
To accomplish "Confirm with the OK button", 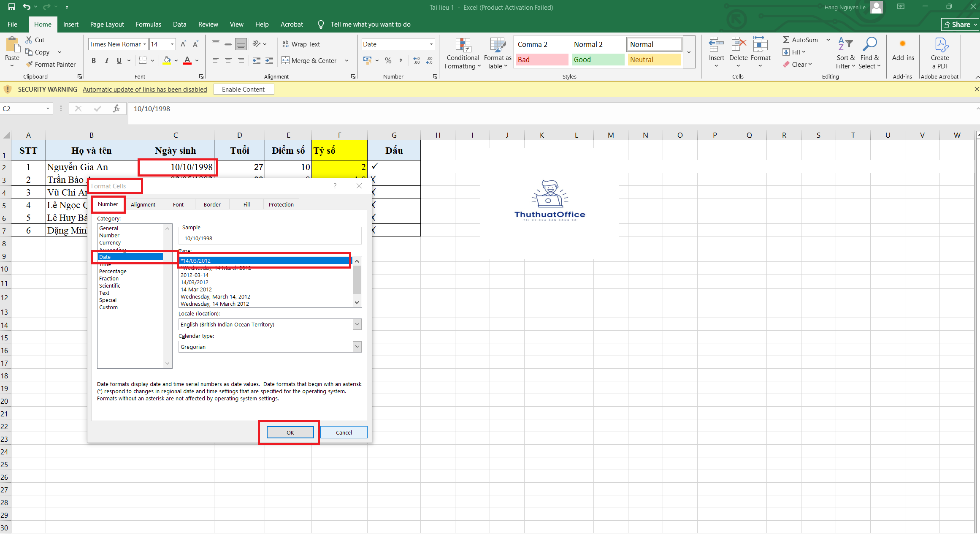I will (x=290, y=432).
